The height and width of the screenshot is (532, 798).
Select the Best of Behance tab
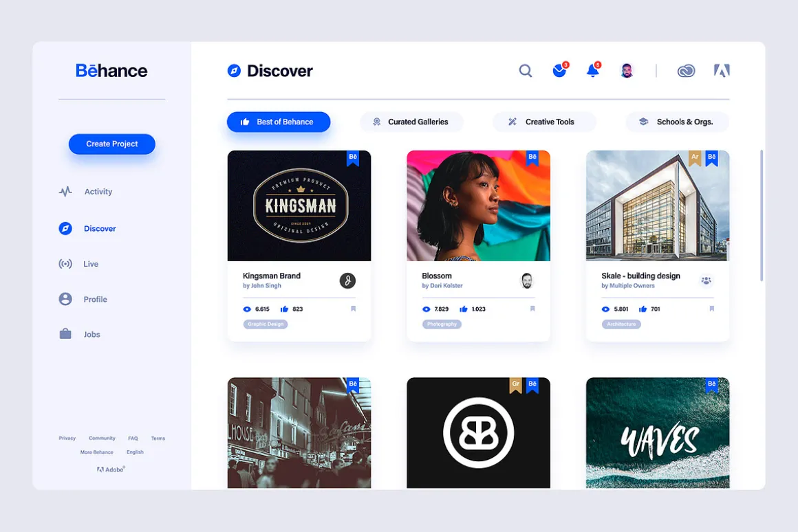pyautogui.click(x=279, y=122)
